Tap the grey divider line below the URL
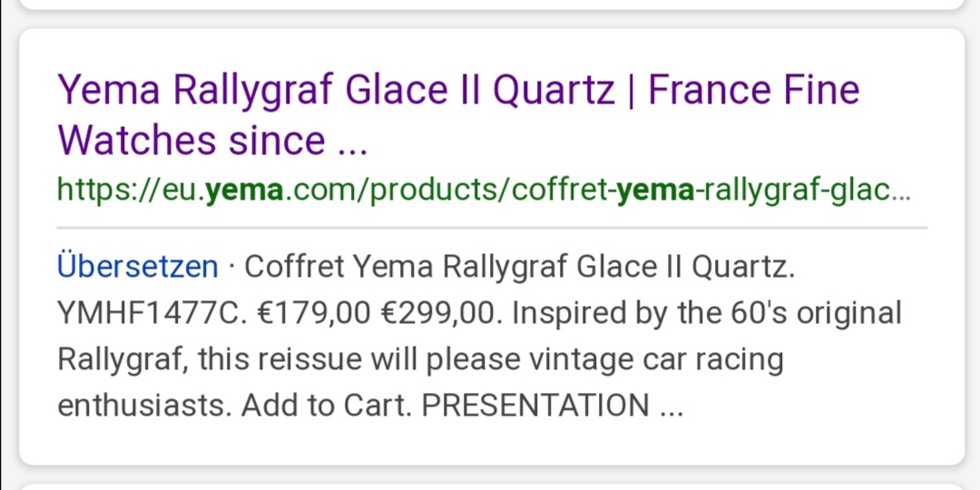Screen dimensions: 980x490 [x=492, y=227]
